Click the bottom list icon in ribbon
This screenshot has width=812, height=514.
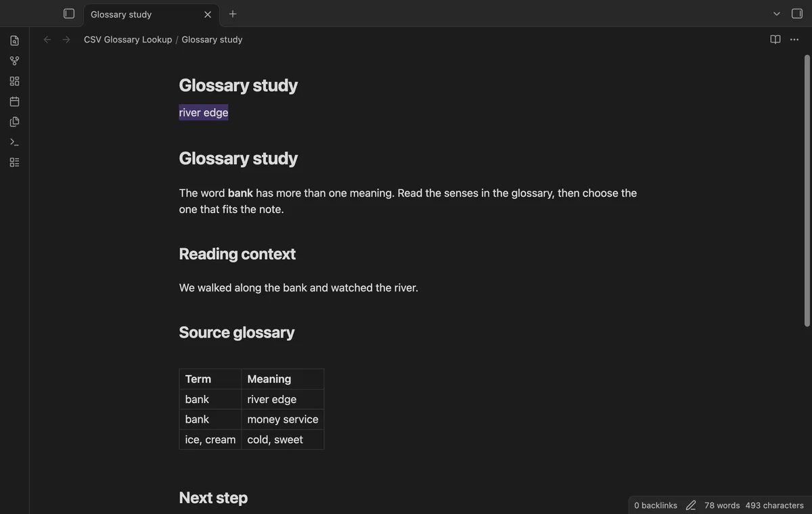(x=15, y=162)
